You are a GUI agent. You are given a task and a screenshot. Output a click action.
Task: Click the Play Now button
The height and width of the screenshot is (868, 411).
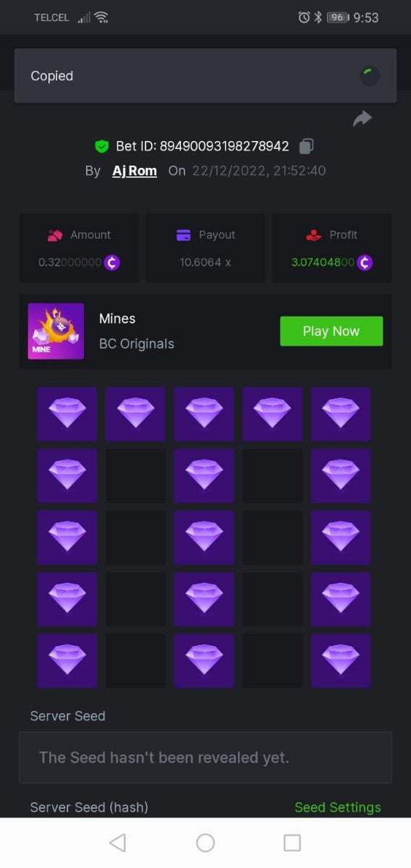click(x=331, y=331)
